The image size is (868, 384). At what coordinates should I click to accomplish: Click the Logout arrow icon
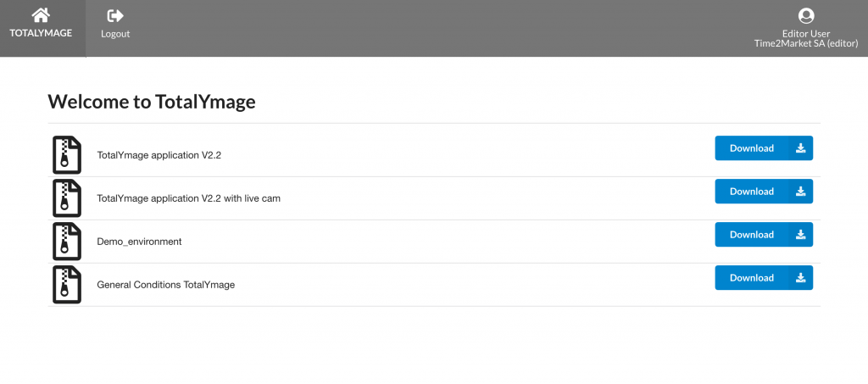point(115,16)
